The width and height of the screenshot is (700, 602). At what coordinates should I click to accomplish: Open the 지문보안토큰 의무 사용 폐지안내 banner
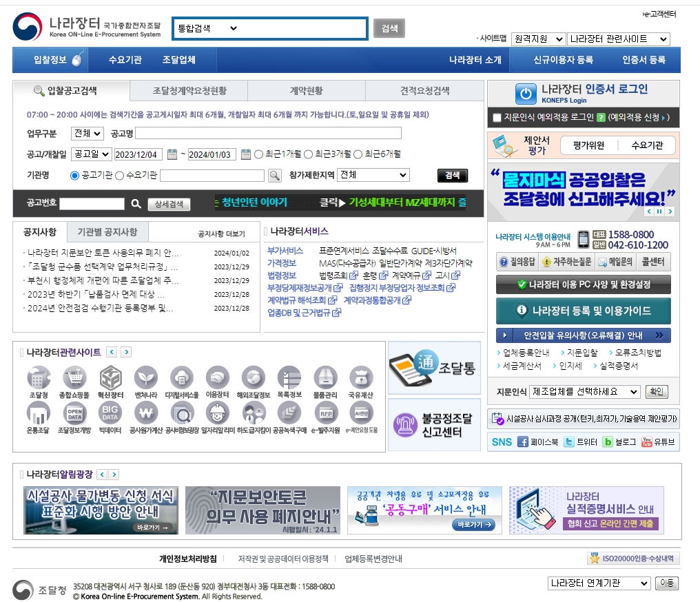point(263,510)
